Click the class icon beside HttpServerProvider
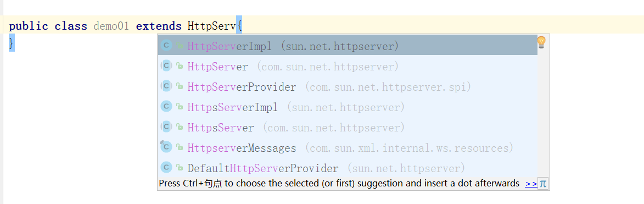644x204 pixels. pos(166,86)
